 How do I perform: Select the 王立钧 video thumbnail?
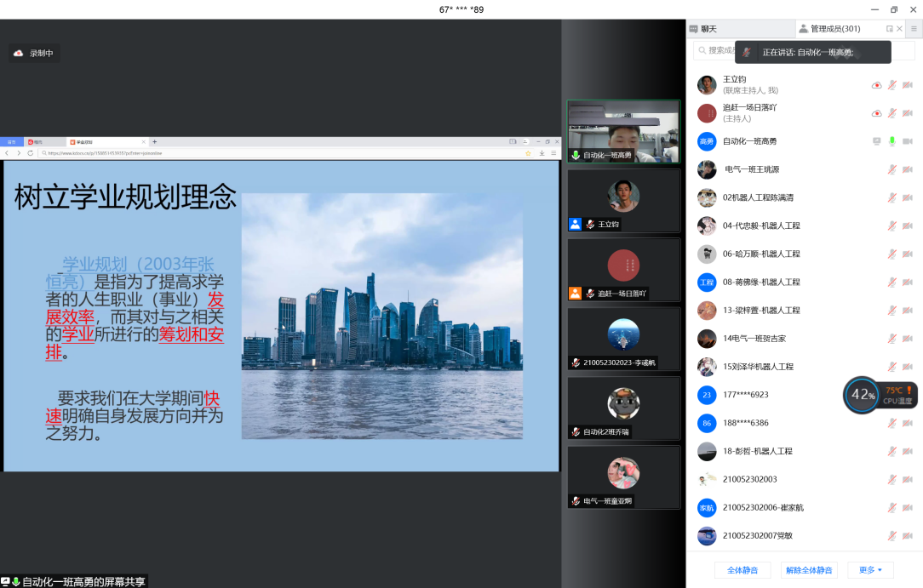click(x=623, y=201)
